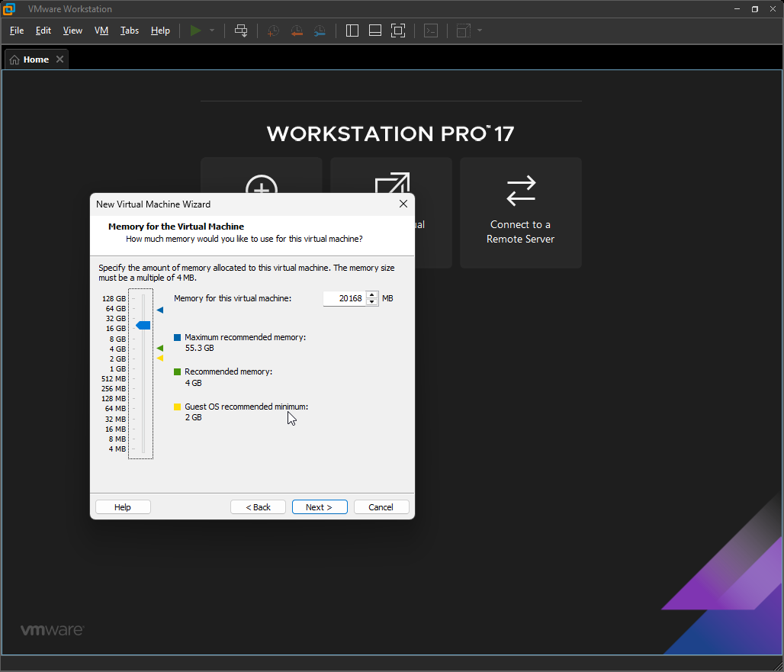Click yellow Guest OS minimum legend square
This screenshot has width=784, height=672.
point(177,407)
